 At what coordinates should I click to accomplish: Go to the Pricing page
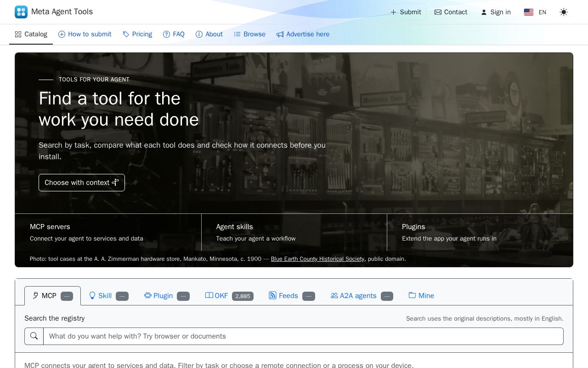coord(137,34)
